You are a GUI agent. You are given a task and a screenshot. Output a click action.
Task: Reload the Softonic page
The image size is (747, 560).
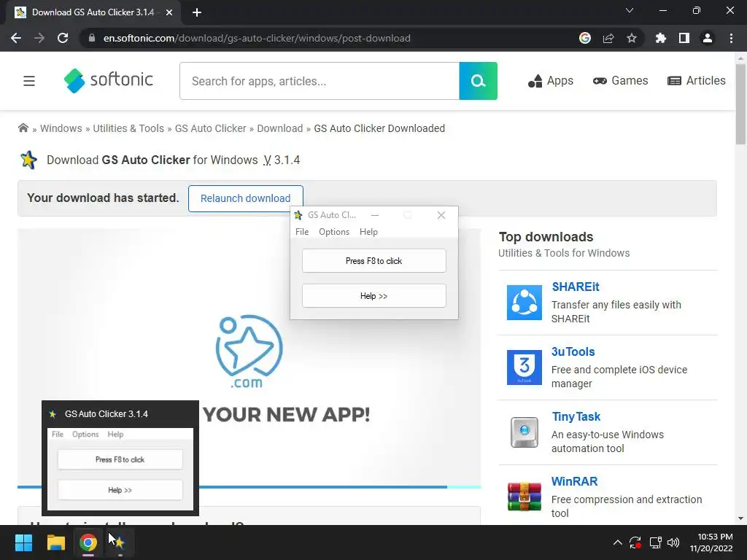pos(63,38)
